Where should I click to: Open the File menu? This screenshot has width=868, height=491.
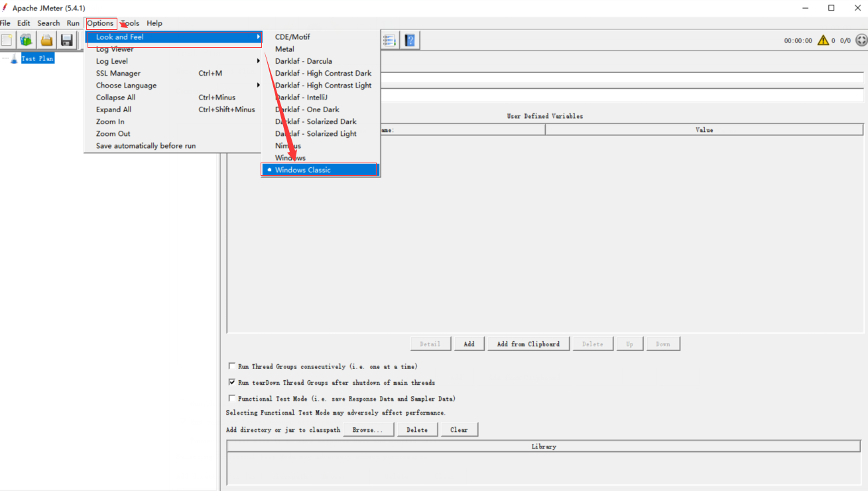[x=5, y=23]
